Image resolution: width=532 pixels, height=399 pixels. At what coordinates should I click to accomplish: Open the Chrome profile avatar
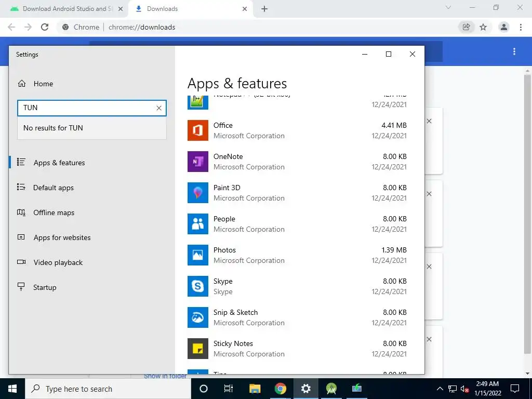click(504, 27)
